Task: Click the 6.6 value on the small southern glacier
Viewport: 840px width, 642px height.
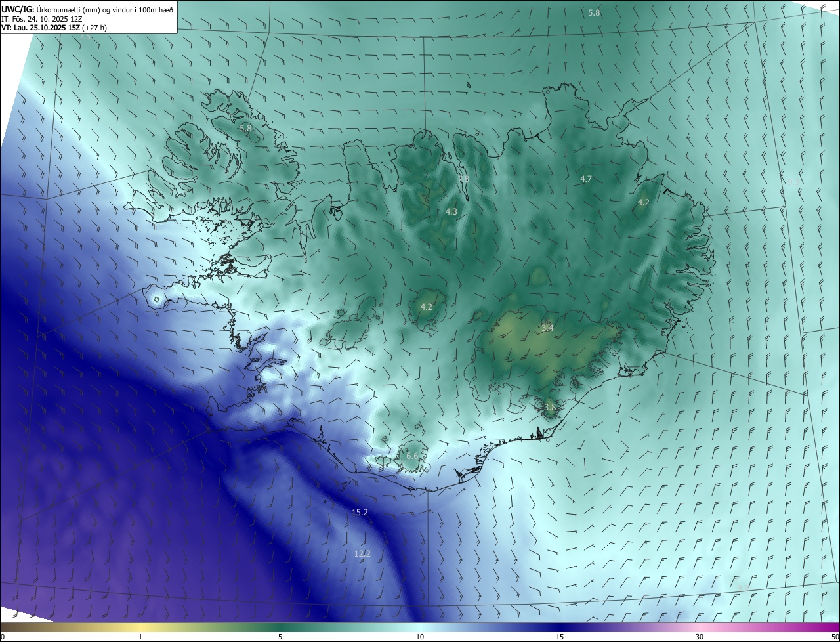Action: tap(412, 456)
